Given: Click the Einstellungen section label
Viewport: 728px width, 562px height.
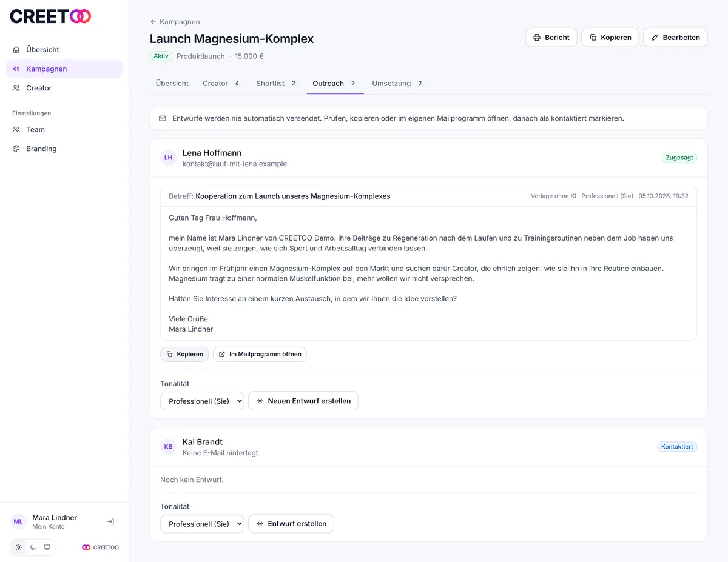Looking at the screenshot, I should 32,113.
